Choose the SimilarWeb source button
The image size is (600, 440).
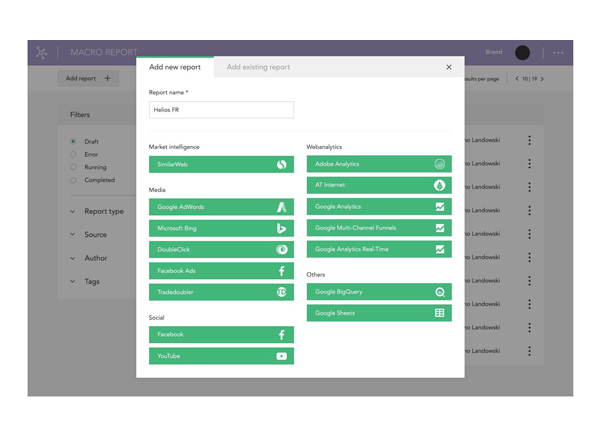(221, 165)
